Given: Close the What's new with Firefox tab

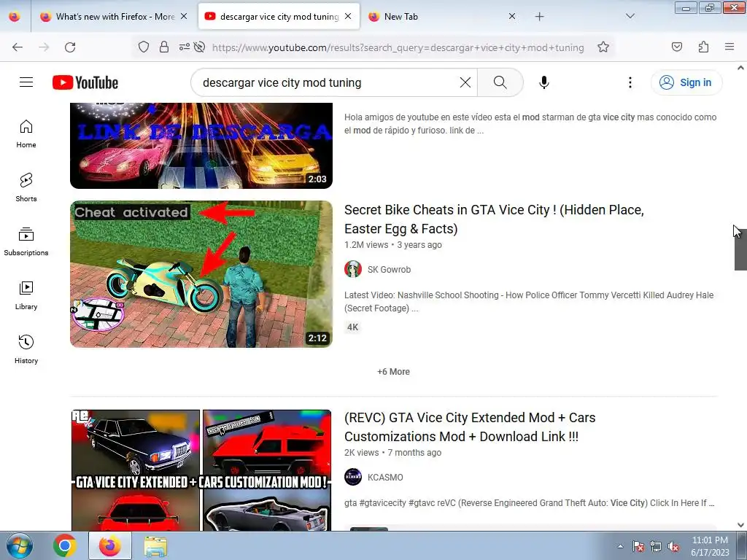Looking at the screenshot, I should point(184,17).
